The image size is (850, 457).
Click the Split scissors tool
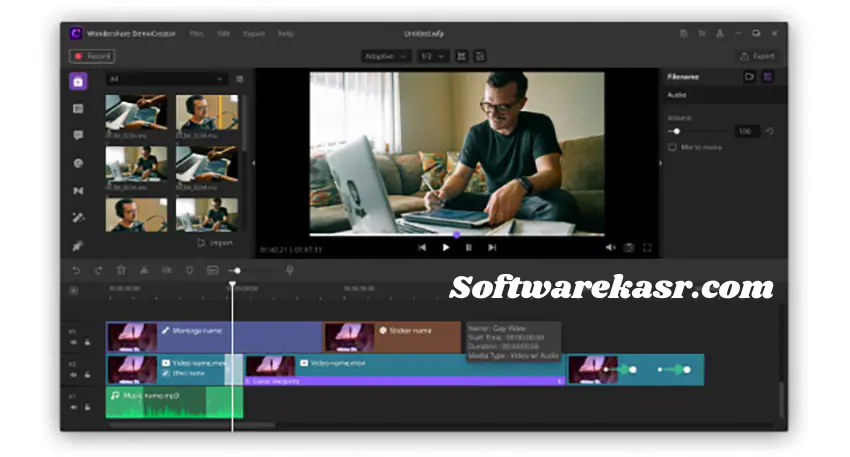(x=144, y=270)
